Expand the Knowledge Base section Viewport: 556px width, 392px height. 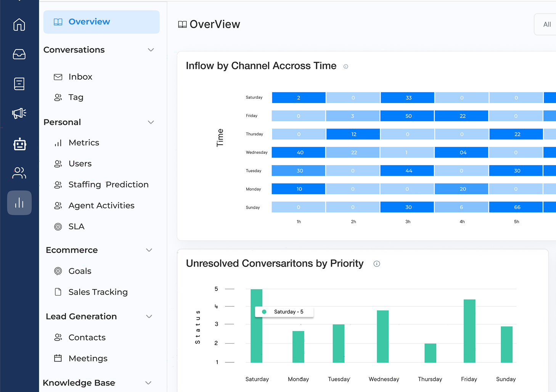[x=148, y=382]
